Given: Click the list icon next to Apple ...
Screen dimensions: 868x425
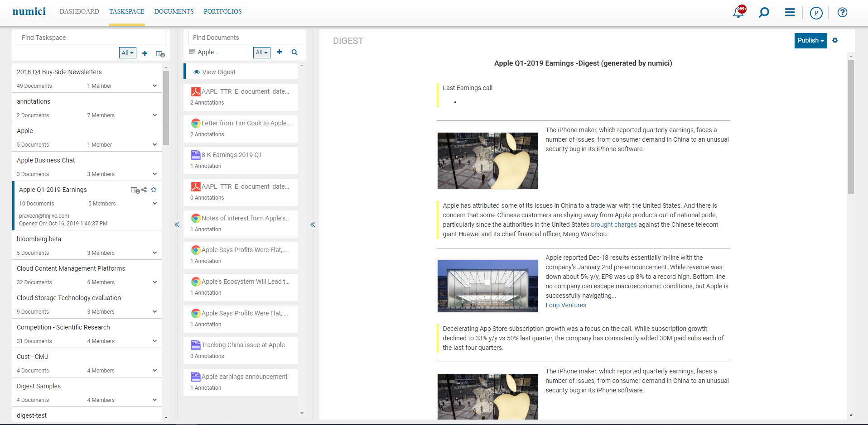Looking at the screenshot, I should [x=192, y=52].
